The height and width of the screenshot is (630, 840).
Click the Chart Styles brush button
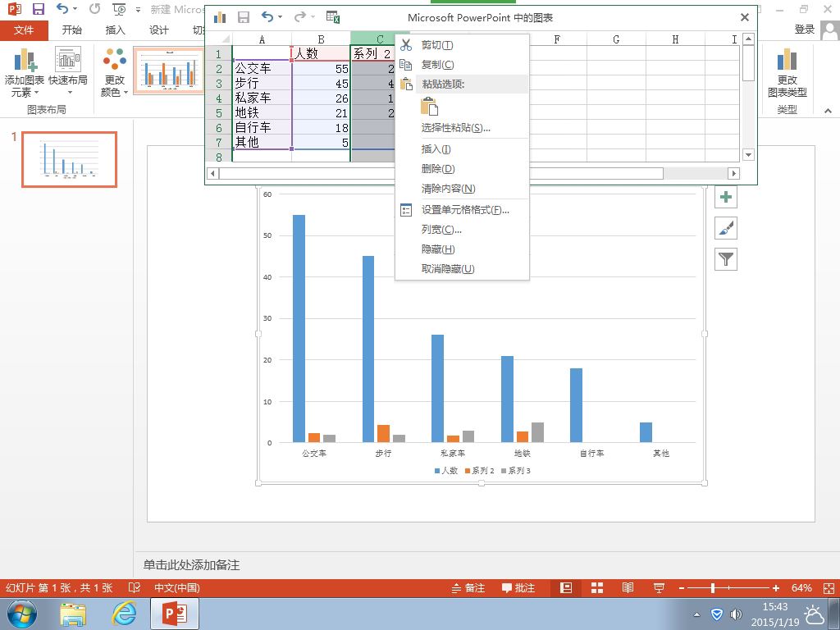726,228
